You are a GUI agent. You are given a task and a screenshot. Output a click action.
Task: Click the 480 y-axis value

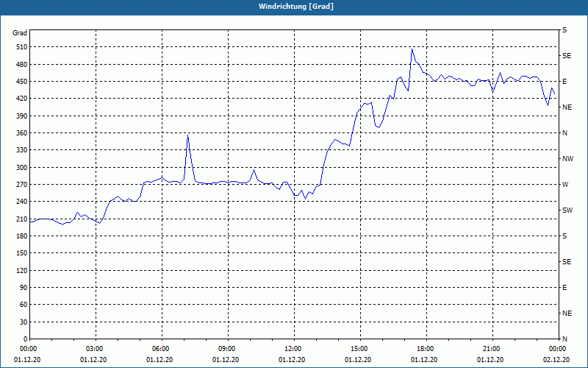pyautogui.click(x=22, y=65)
